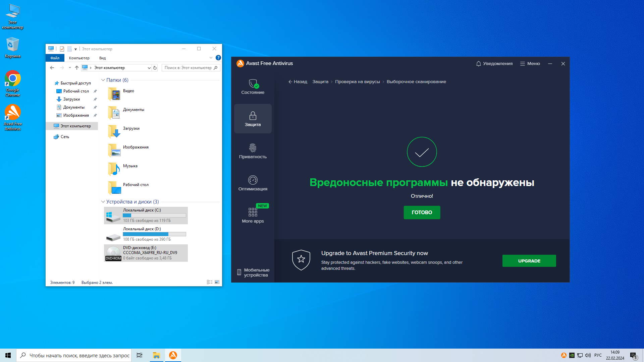Viewport: 644px width, 362px height.
Task: Click the UPGRADE button
Action: [x=529, y=261]
